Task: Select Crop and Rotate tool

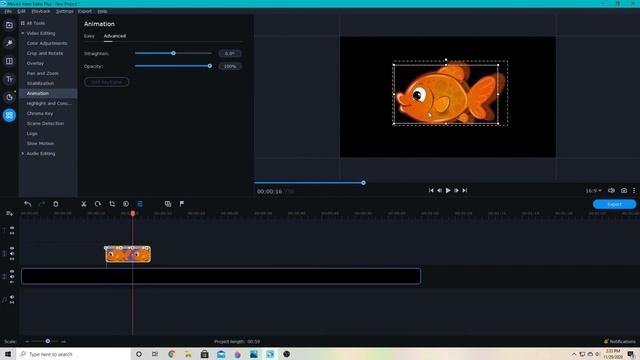Action: coord(45,53)
